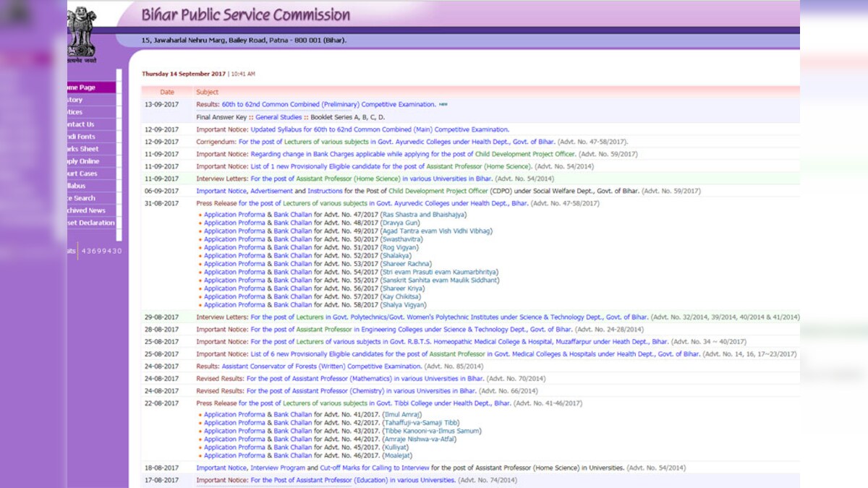Click the visitor counter 43699430
The height and width of the screenshot is (488, 868).
(x=102, y=251)
